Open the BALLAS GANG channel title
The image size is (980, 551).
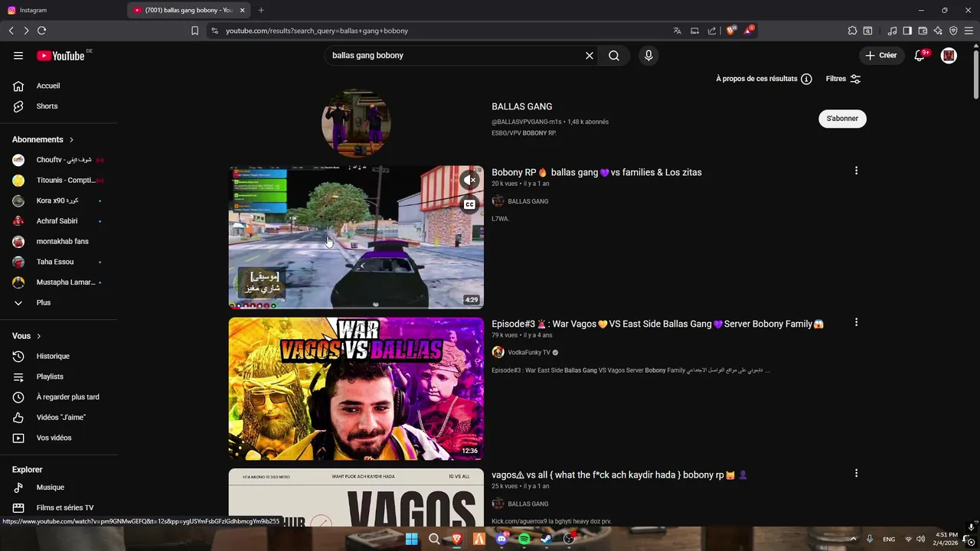[x=521, y=106]
